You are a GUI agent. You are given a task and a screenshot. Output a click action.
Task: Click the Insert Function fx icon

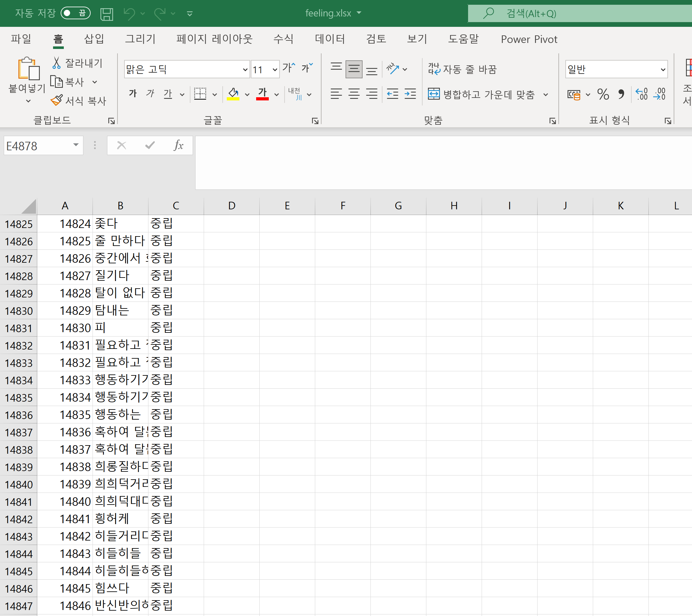pos(178,146)
